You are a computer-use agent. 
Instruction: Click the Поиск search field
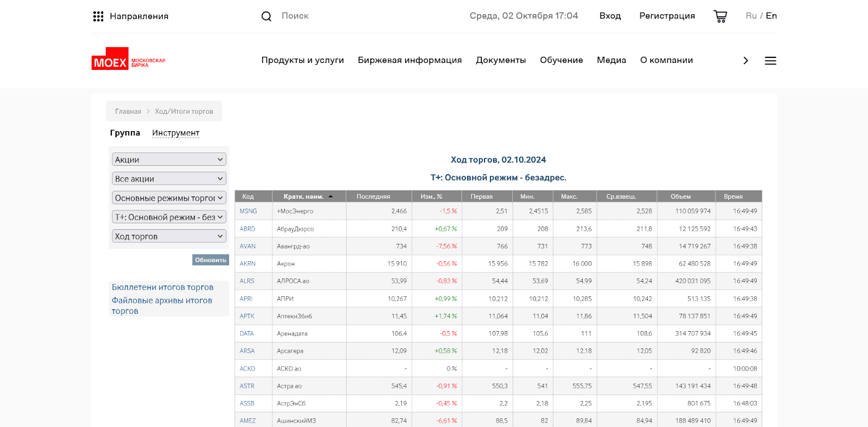coord(295,16)
